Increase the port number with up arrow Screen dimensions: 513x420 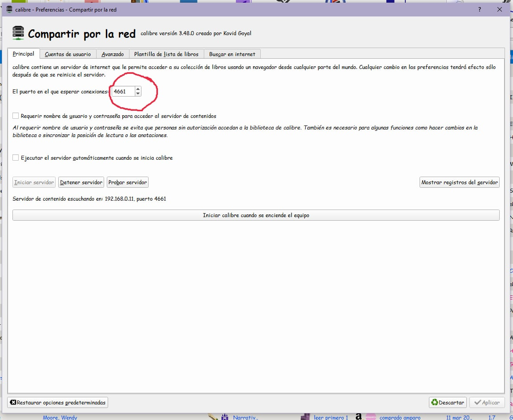(x=138, y=89)
